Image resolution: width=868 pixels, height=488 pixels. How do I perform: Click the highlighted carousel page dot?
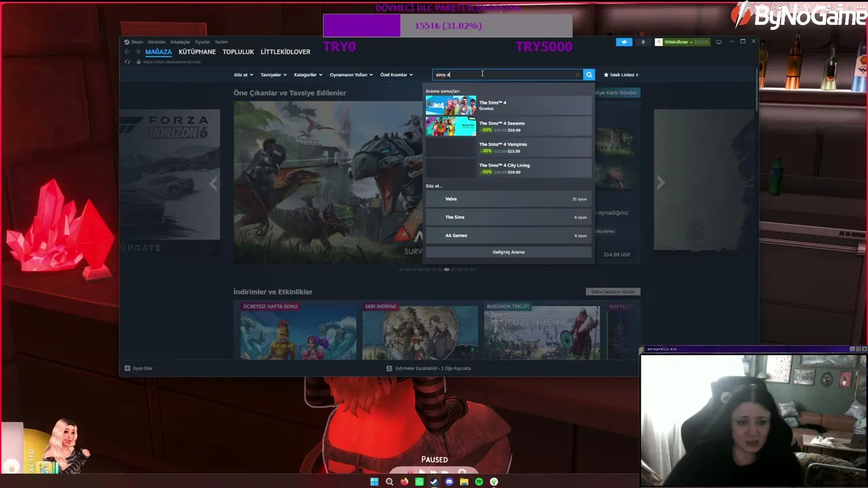point(446,270)
